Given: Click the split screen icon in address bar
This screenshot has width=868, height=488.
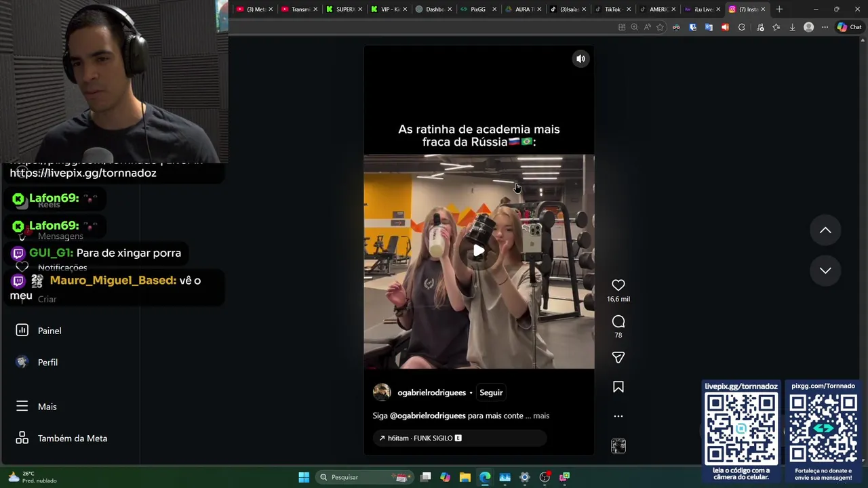Looking at the screenshot, I should point(621,27).
